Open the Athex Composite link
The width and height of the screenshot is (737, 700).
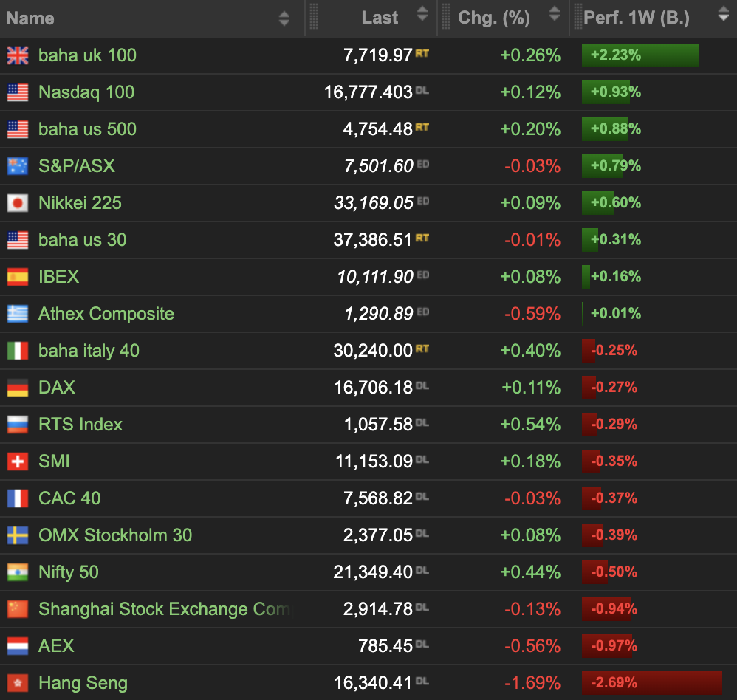(106, 314)
